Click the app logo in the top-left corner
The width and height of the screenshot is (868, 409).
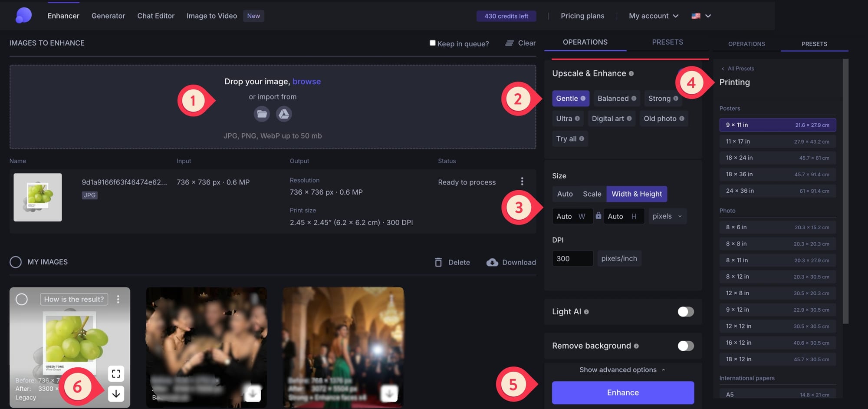[23, 15]
